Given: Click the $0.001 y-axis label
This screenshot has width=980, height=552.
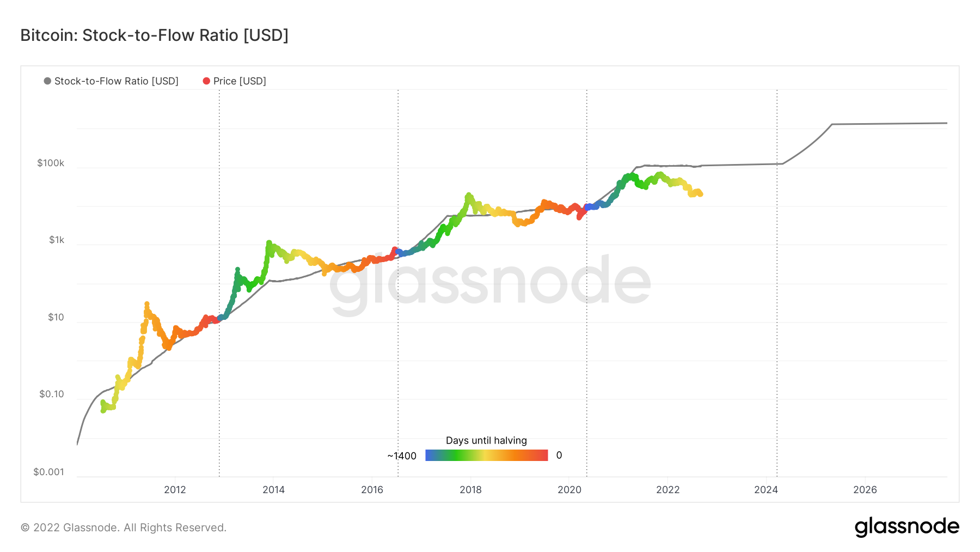Looking at the screenshot, I should pyautogui.click(x=48, y=472).
